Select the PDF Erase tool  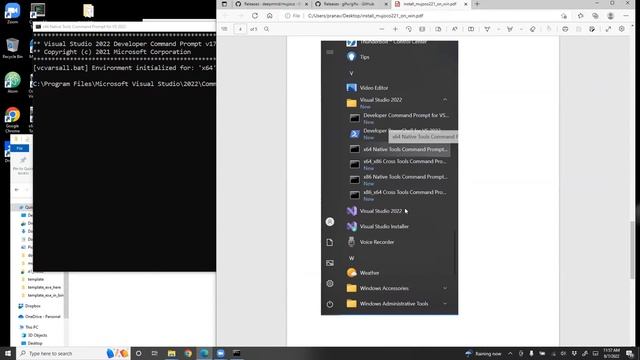click(x=533, y=29)
